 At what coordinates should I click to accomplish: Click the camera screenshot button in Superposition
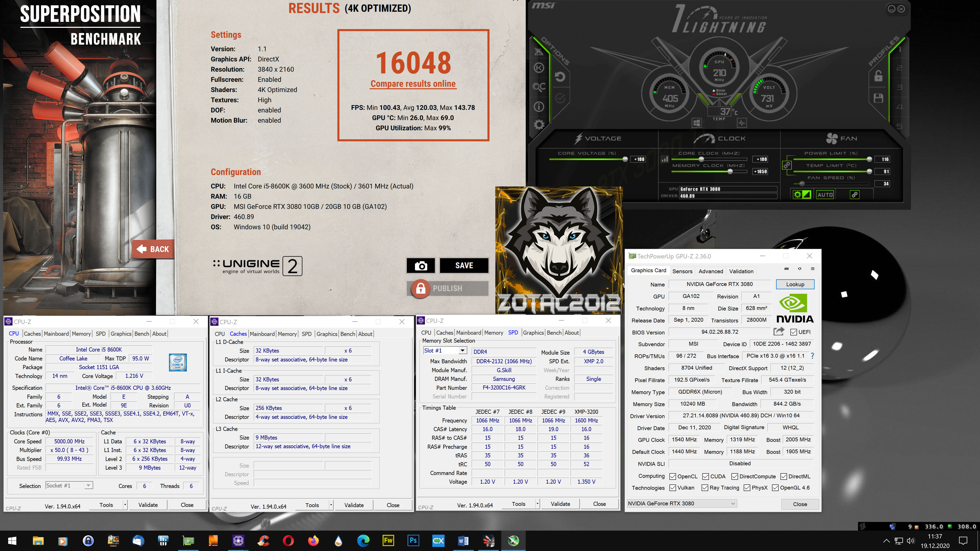[420, 265]
